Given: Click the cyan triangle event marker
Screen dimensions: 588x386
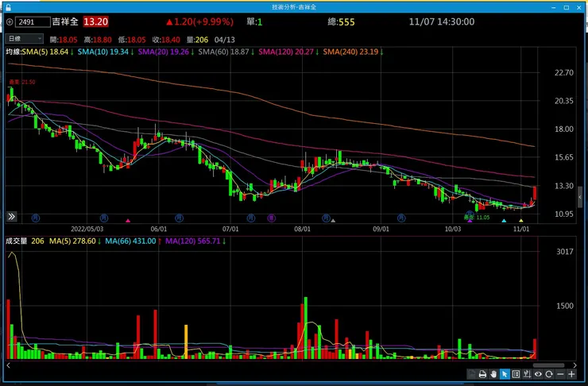Looking at the screenshot, I should [x=504, y=220].
